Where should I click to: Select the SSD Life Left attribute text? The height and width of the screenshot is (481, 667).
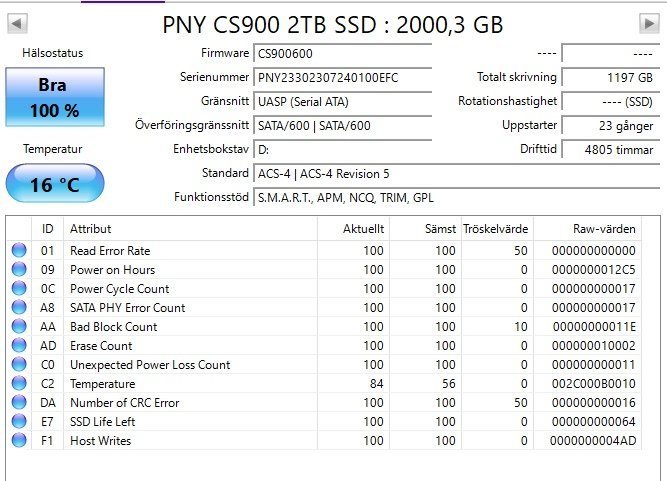point(103,421)
